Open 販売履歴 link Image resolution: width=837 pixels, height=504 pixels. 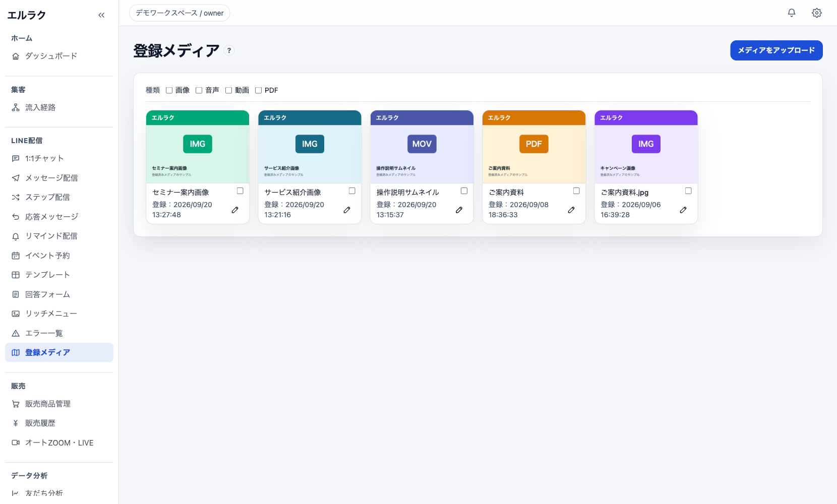(59, 423)
